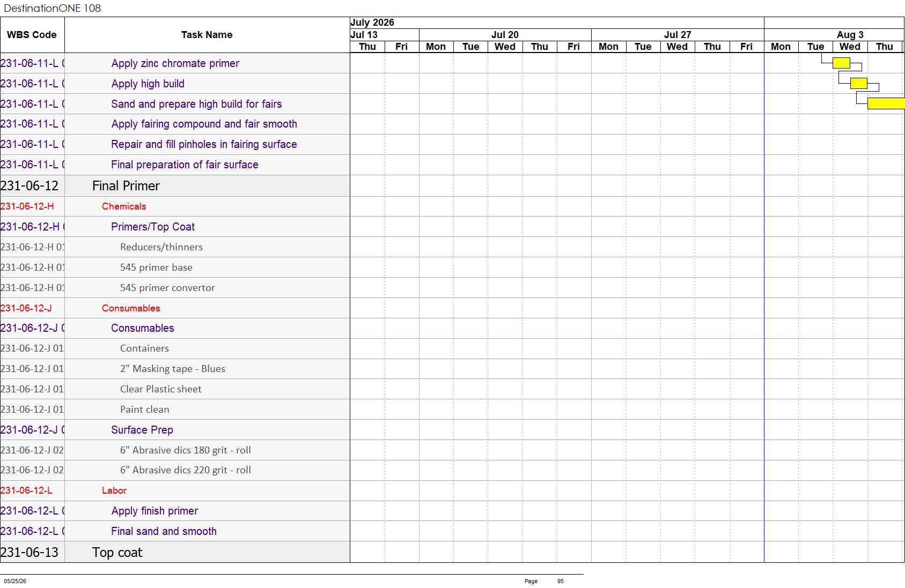Select the red Consumables group row
Image resolution: width=905 pixels, height=588 pixels.
pos(131,308)
